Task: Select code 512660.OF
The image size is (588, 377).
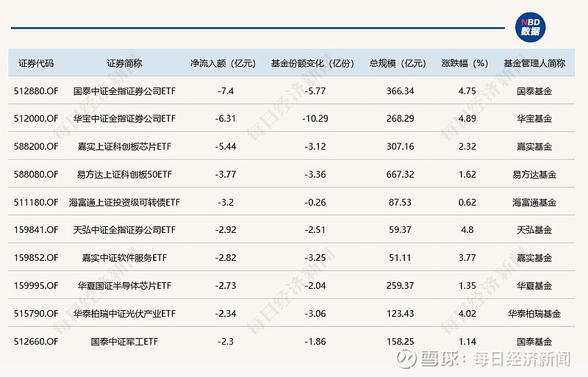Action: tap(36, 342)
